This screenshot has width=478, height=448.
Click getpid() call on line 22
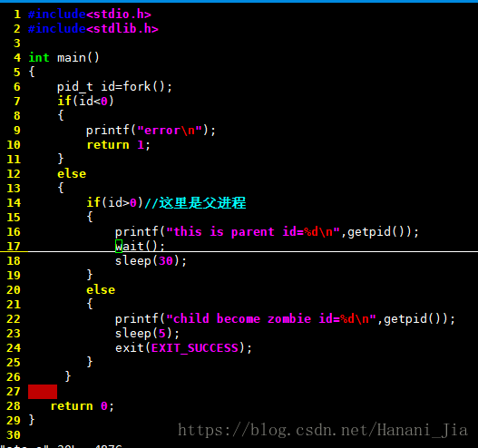coord(416,319)
